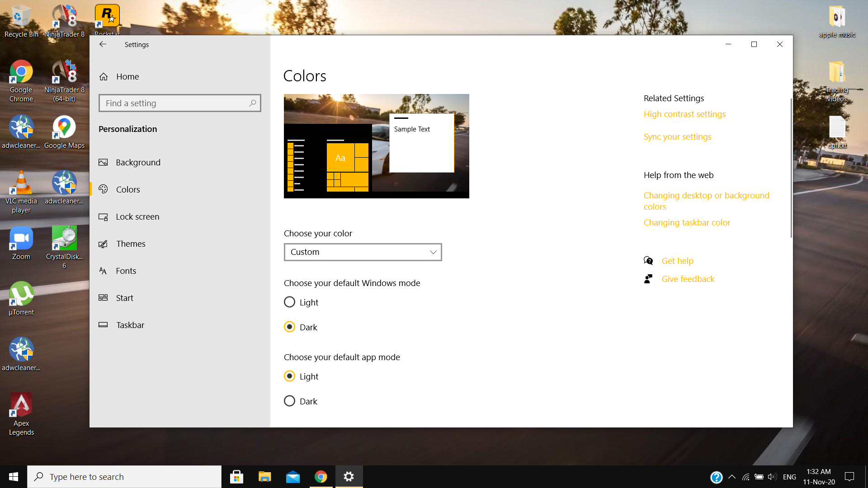The image size is (868, 488).
Task: Expand the Choose your color dropdown
Action: [363, 252]
